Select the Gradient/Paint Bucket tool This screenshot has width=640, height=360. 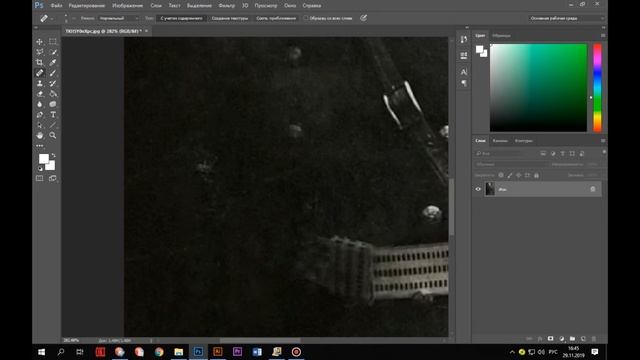[53, 94]
